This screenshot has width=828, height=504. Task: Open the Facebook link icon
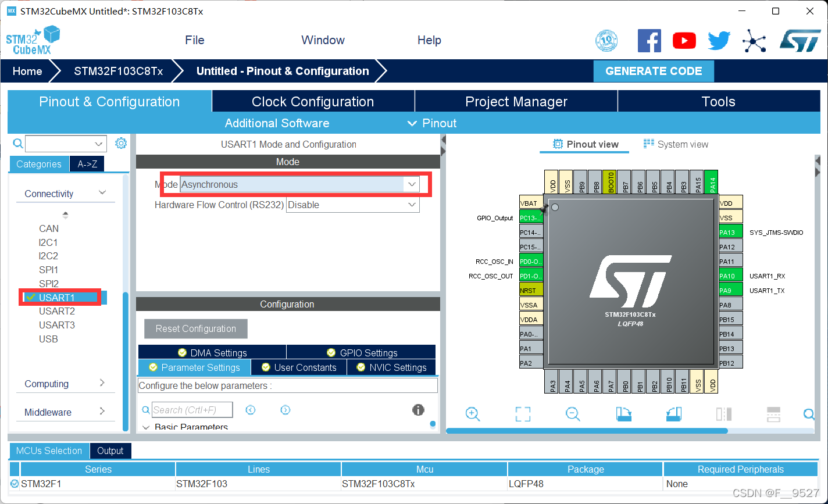(x=649, y=41)
